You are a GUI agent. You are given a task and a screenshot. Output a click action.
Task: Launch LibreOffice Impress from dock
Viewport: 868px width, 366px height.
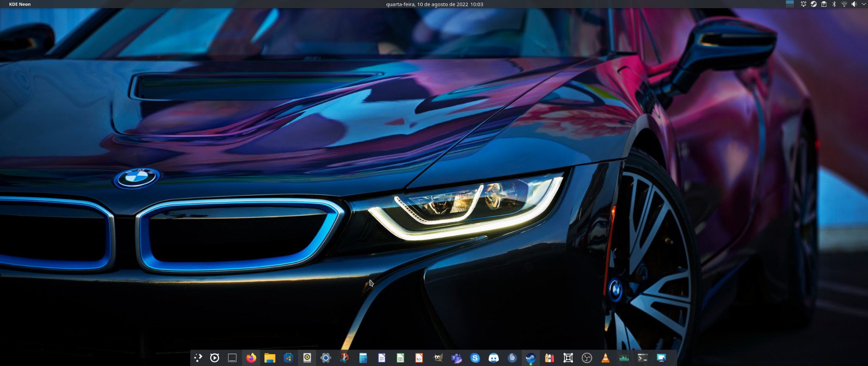[x=419, y=358]
